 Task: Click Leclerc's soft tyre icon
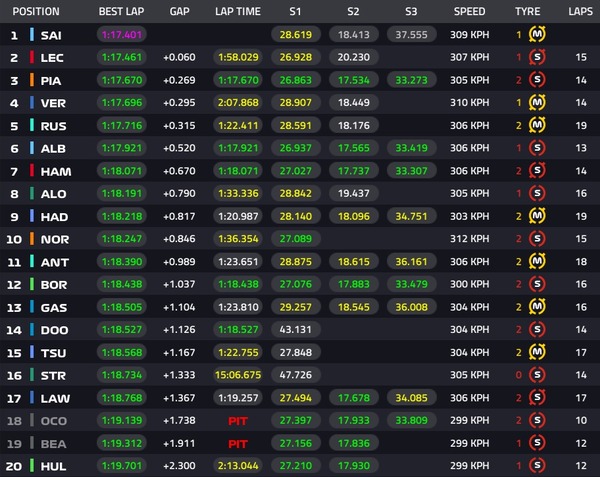(536, 57)
